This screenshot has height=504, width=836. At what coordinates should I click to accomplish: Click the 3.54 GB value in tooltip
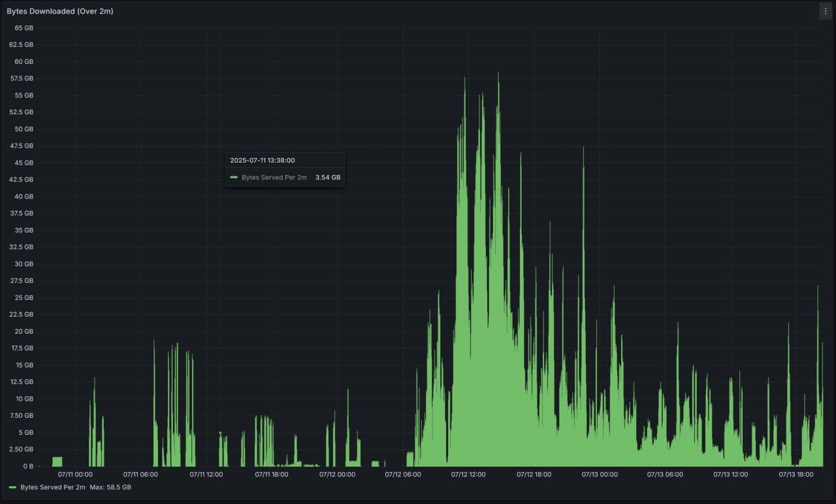click(328, 178)
